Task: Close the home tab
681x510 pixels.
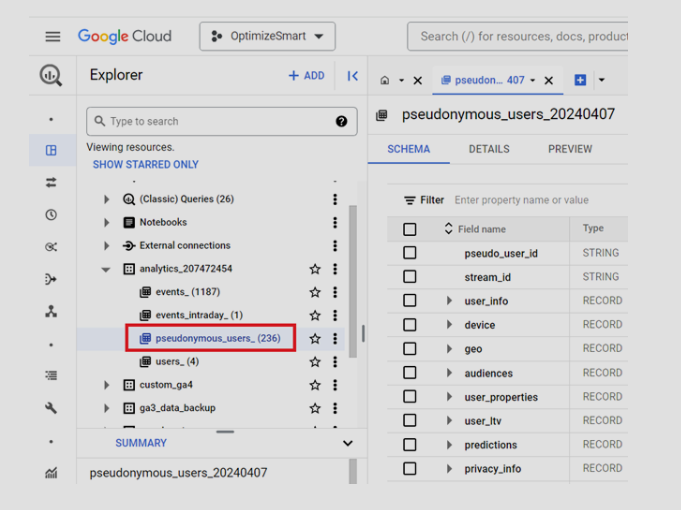Action: pyautogui.click(x=417, y=80)
